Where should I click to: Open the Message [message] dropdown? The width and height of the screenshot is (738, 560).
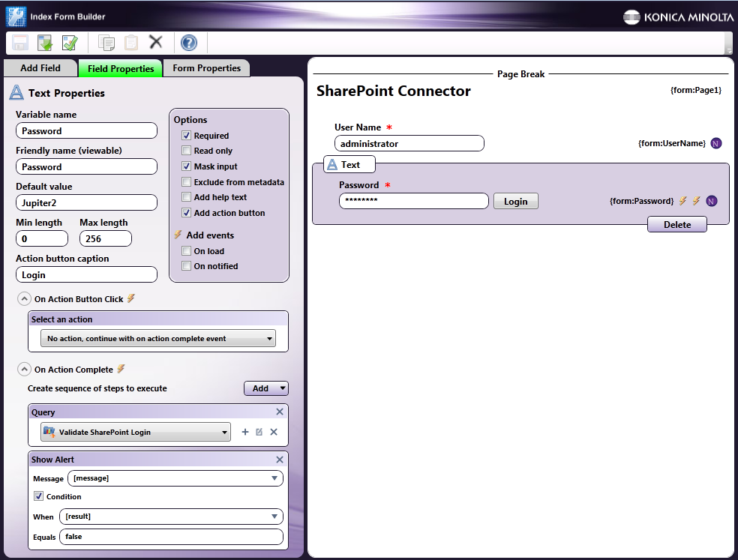tap(175, 478)
